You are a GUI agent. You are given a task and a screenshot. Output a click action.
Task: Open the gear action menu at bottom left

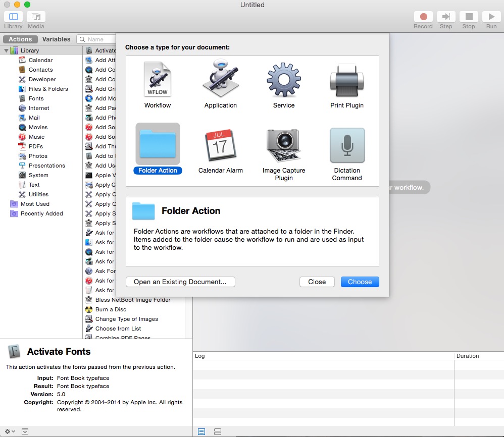10,431
